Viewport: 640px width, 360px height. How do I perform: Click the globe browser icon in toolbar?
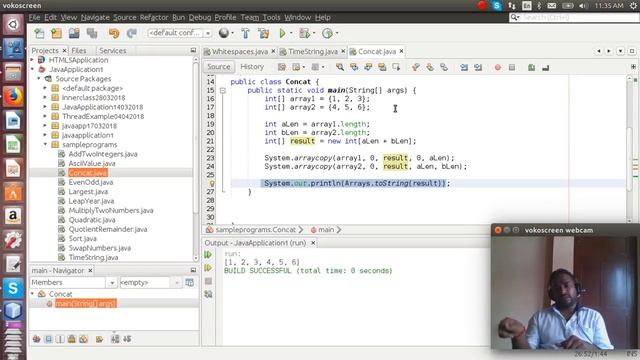pyautogui.click(x=224, y=33)
